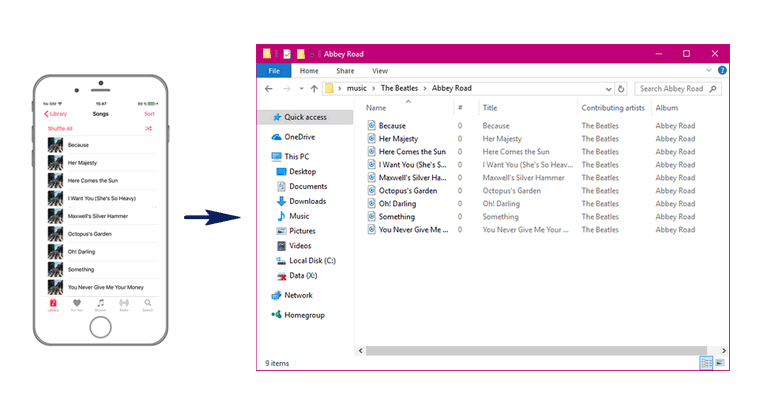Click the Back navigation arrow
Screen dimensions: 760x413
point(269,89)
